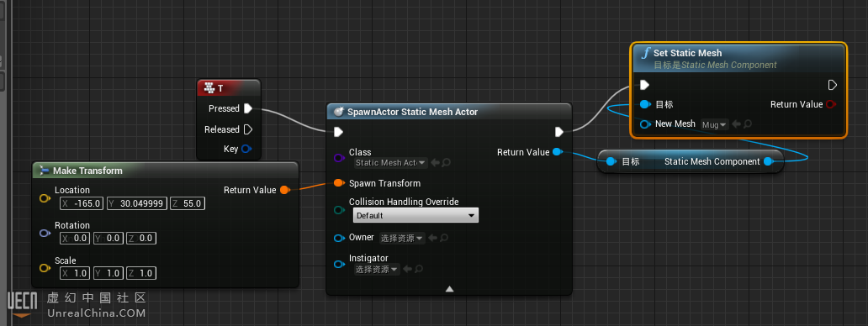Viewport: 868px width, 326px height.
Task: Edit the Rotation X value field
Action: [76, 238]
